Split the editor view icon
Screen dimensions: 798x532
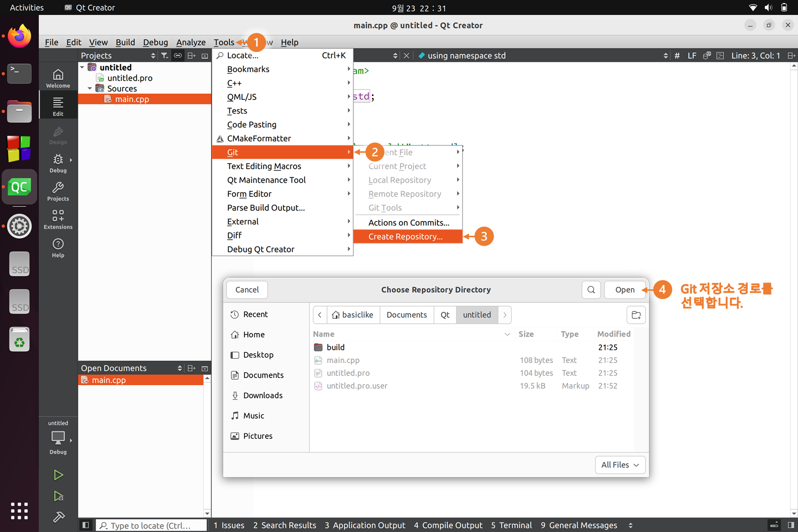pyautogui.click(x=791, y=56)
